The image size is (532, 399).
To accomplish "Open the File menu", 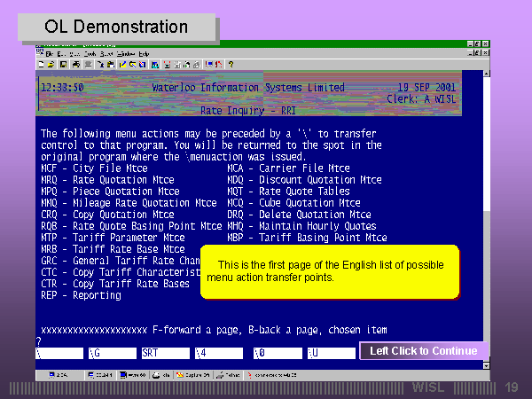I will [50, 54].
